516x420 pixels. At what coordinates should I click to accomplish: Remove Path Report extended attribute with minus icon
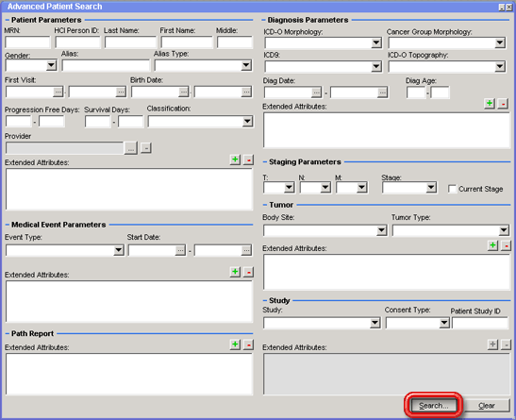(x=248, y=344)
